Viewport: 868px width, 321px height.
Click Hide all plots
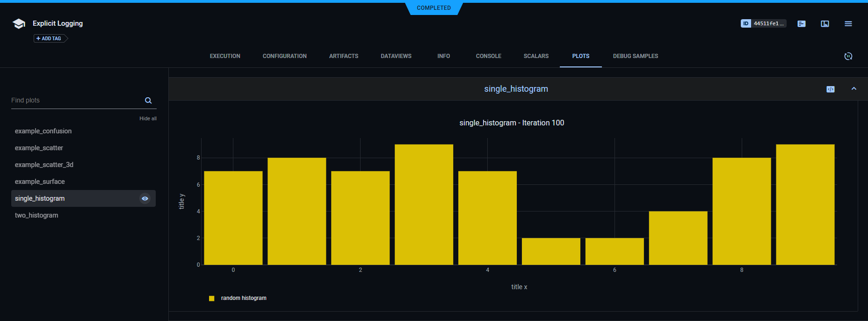[x=148, y=119]
